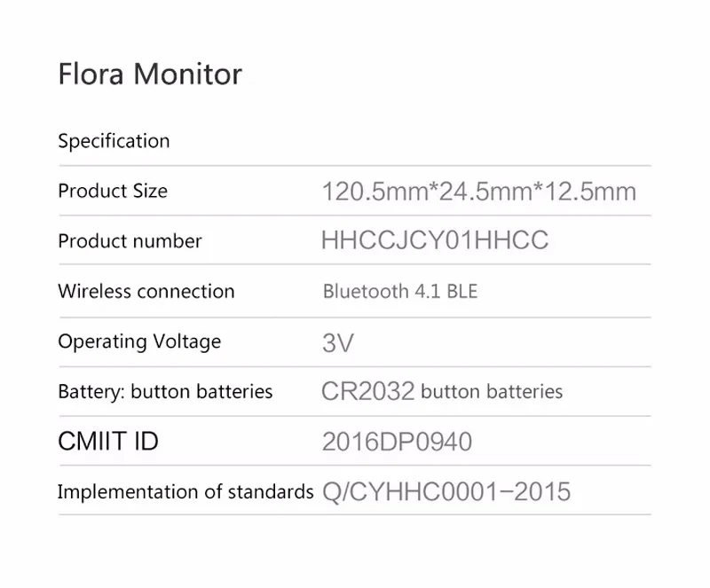
Task: Click the Implementation of standards label
Action: 185,492
